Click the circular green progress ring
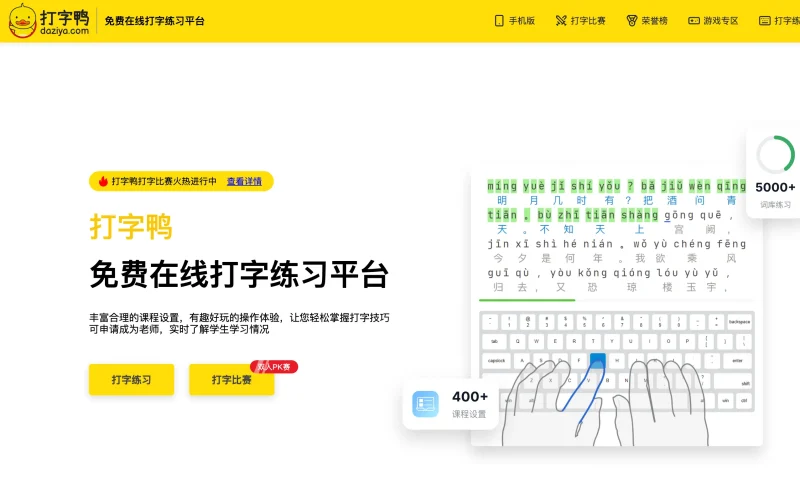Image resolution: width=800 pixels, height=487 pixels. [x=776, y=154]
